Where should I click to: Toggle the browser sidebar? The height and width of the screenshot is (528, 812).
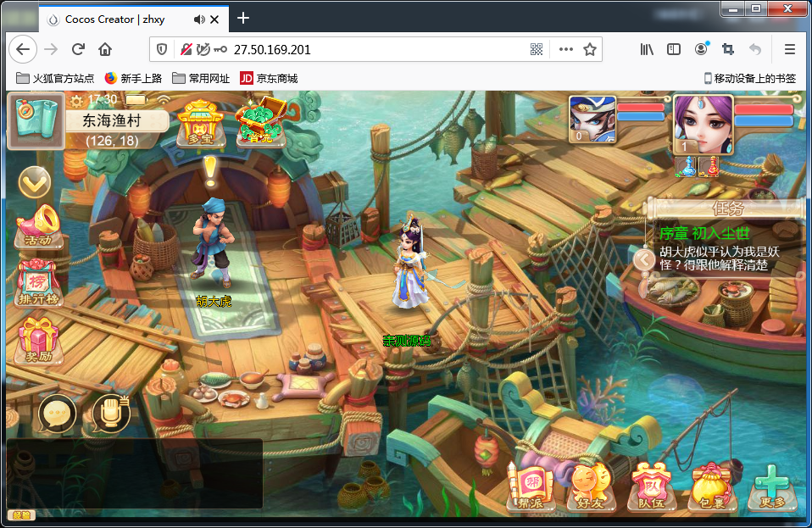(673, 49)
